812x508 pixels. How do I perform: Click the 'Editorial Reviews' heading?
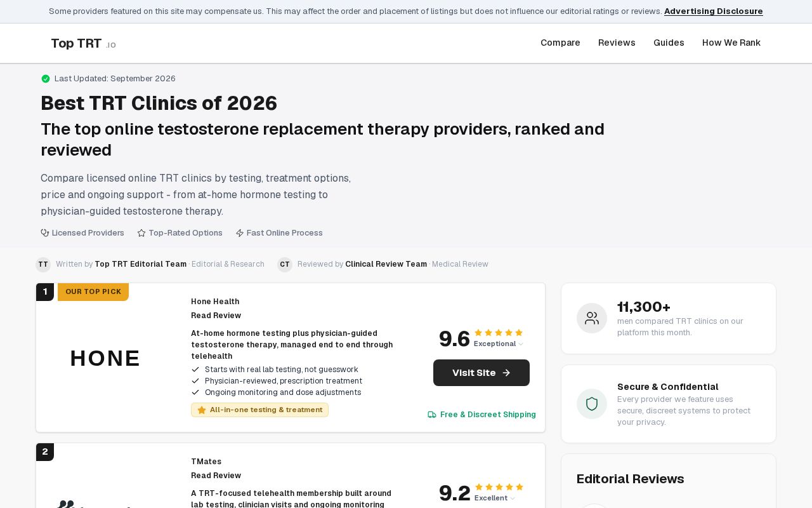coord(631,479)
